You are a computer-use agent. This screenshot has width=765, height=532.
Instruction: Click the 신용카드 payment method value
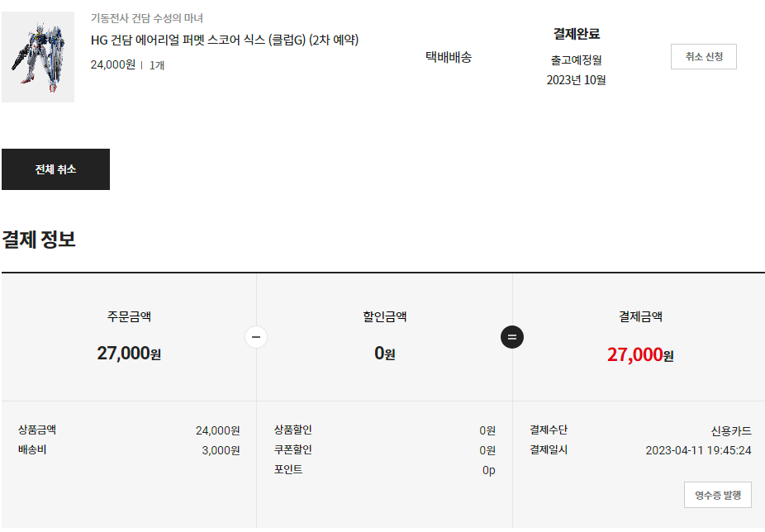[x=731, y=430]
